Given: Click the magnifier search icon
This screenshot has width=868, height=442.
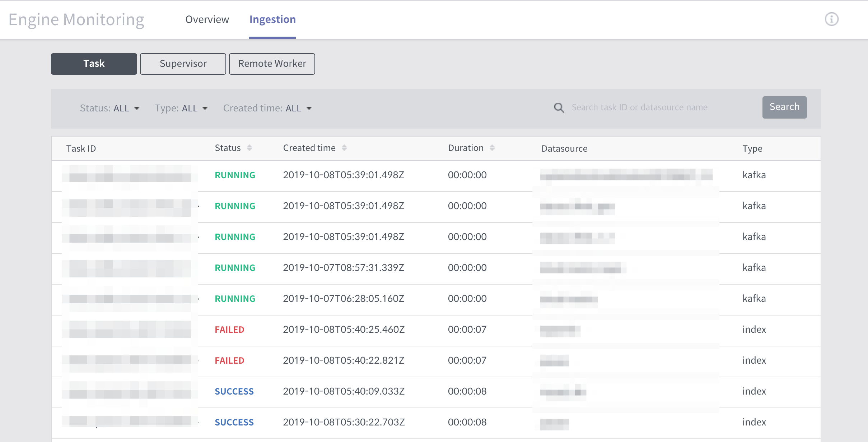Looking at the screenshot, I should (x=559, y=107).
